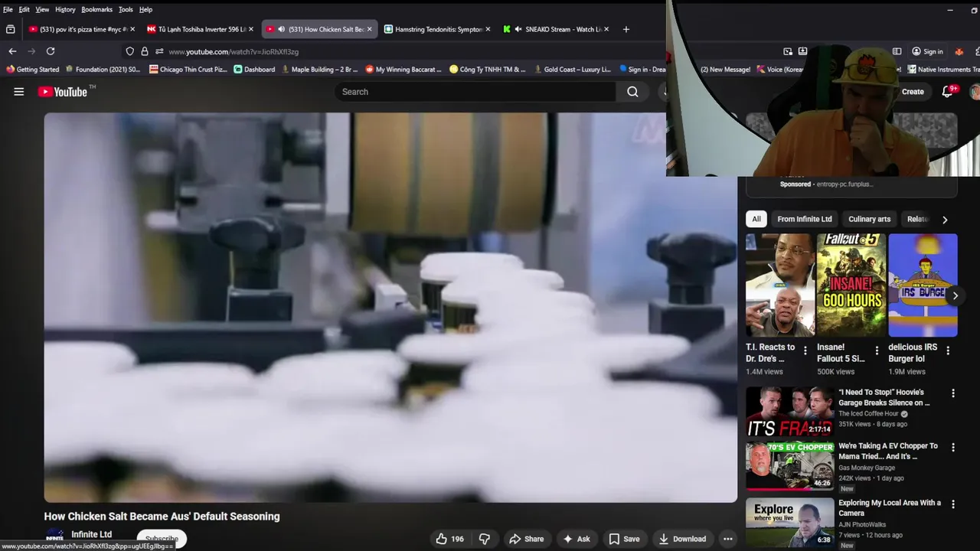
Task: Open the Bookmarks menu
Action: tap(96, 9)
